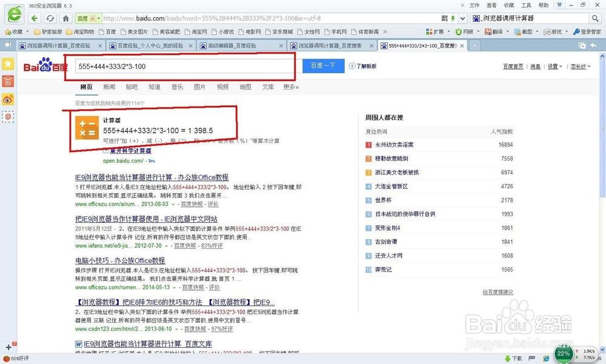Screen dimensions: 606x364
Task: Toggle the sidebar with the tab bar left arrow
Action: 7,45
